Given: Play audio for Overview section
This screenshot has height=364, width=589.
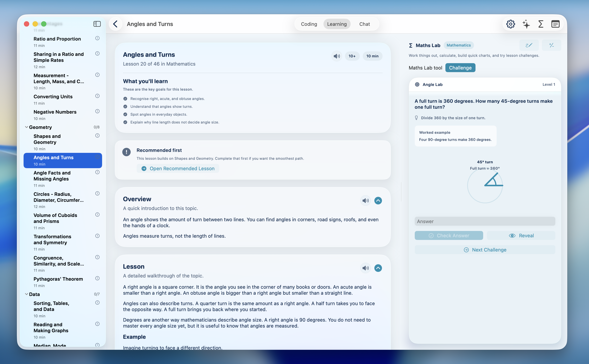Looking at the screenshot, I should tap(365, 200).
